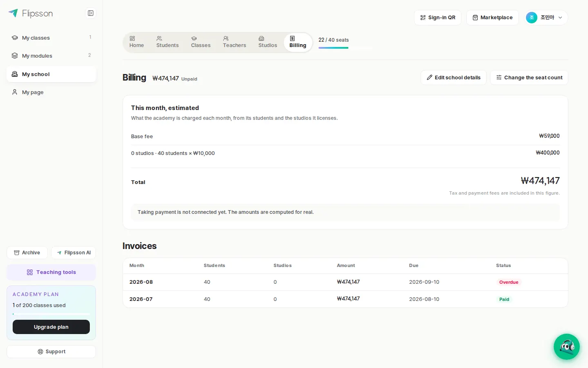Select the 2026-07 invoice month
Viewport: 588px width, 368px height.
tap(141, 299)
